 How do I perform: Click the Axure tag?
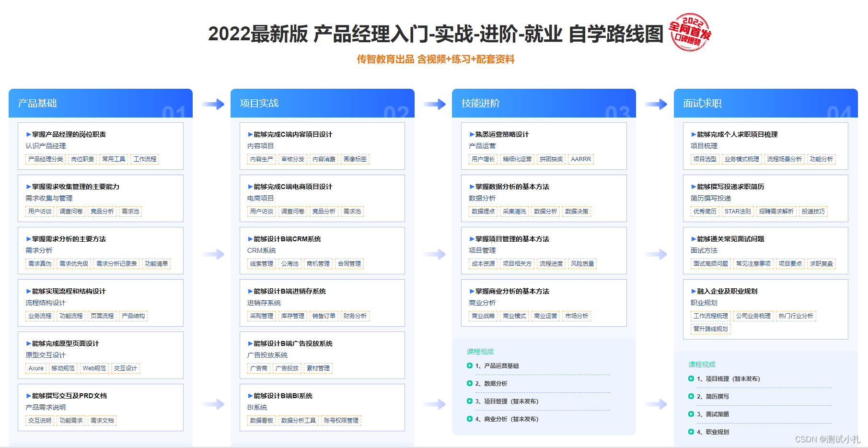point(36,368)
